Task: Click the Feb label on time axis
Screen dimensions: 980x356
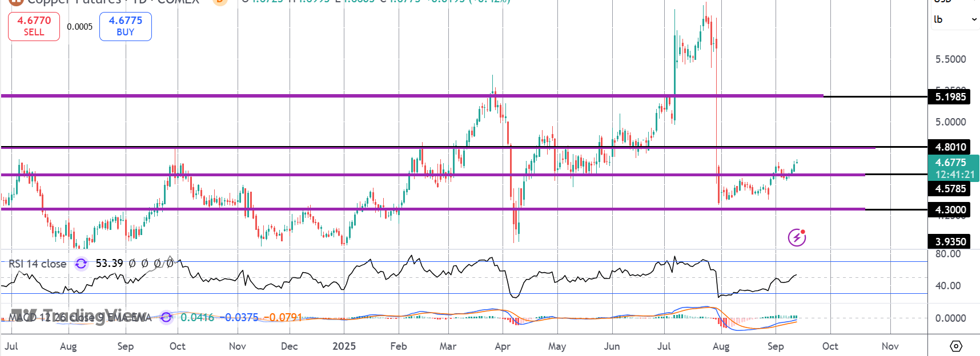Action: point(399,346)
